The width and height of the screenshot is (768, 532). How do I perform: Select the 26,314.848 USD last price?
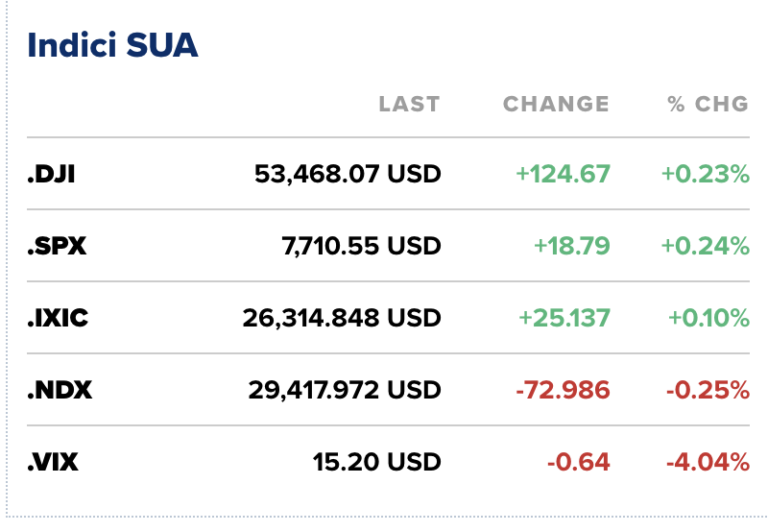(342, 318)
